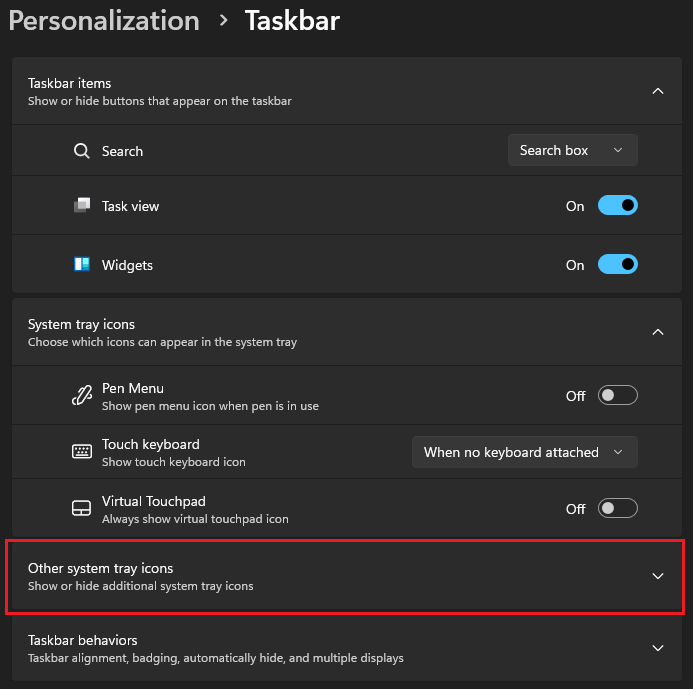Go back to Personalization breadcrumb

[104, 21]
